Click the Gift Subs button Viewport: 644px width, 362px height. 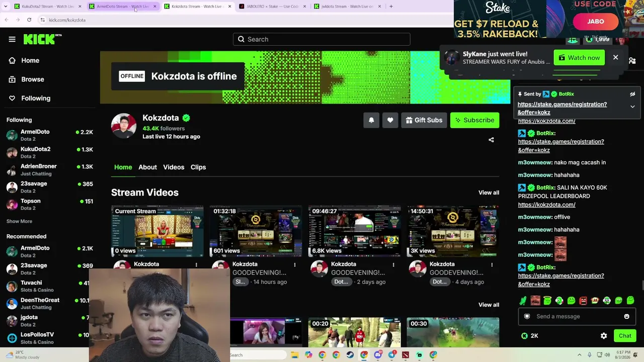coord(424,120)
